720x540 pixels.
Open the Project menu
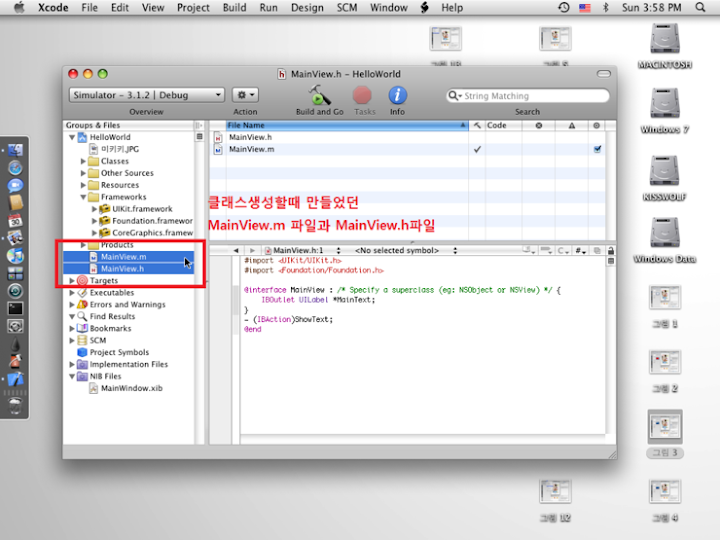tap(193, 8)
